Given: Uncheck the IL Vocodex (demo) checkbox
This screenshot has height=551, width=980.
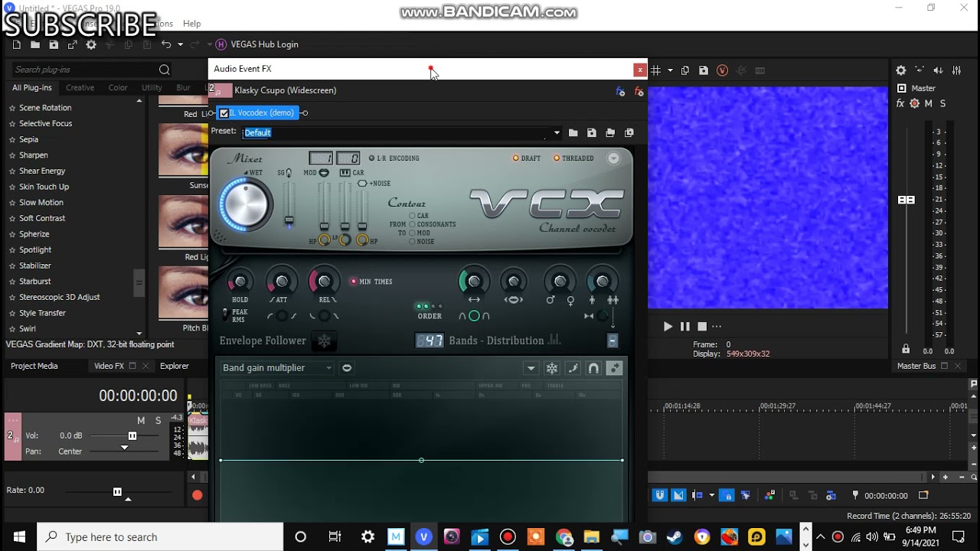Looking at the screenshot, I should pos(224,113).
